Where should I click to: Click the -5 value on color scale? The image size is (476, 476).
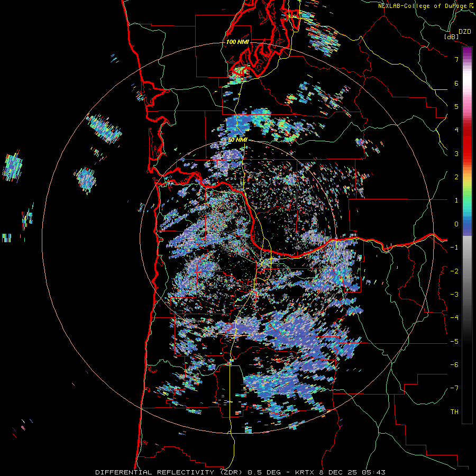coord(454,342)
